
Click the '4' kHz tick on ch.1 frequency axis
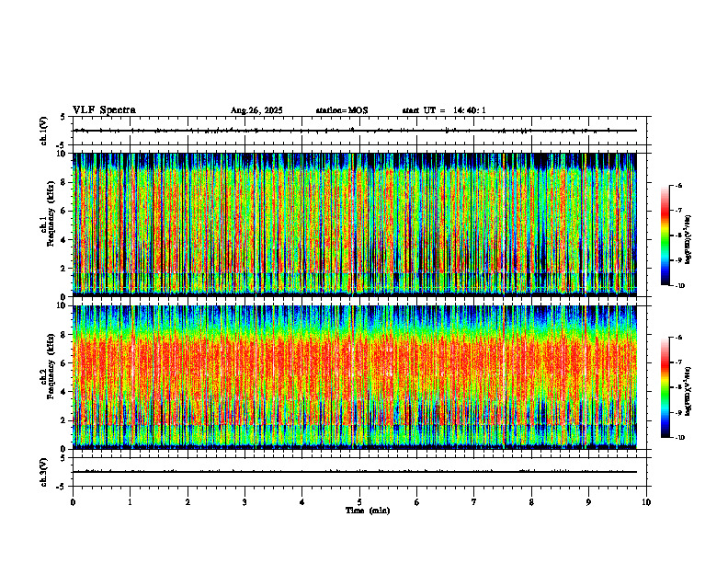(x=64, y=240)
